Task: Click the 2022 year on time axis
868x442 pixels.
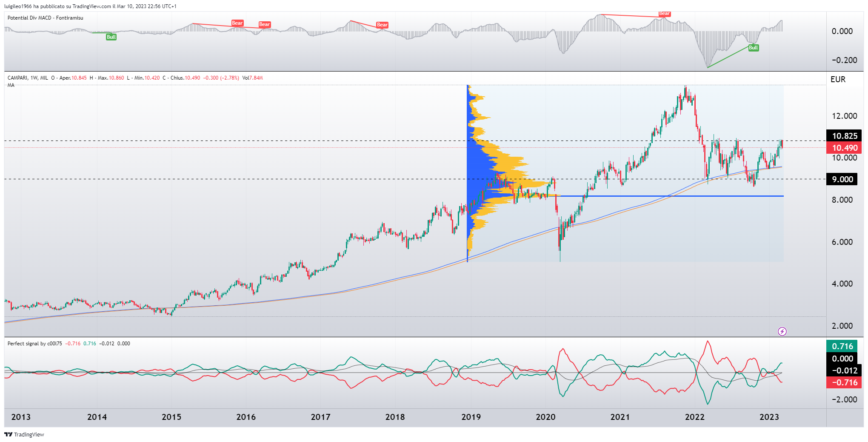Action: coord(694,417)
